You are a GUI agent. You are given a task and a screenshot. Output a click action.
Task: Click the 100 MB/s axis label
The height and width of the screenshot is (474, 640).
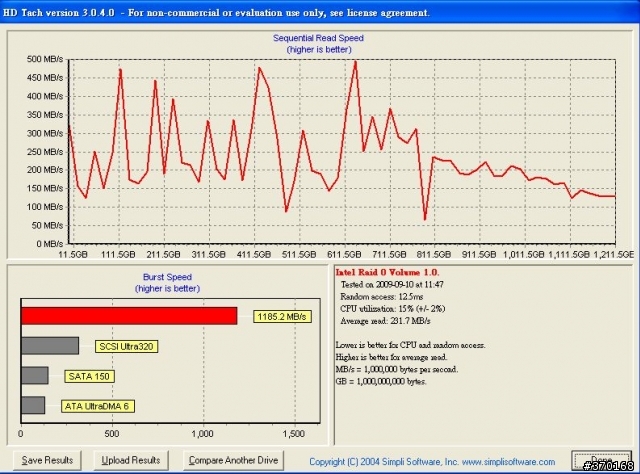(x=45, y=207)
